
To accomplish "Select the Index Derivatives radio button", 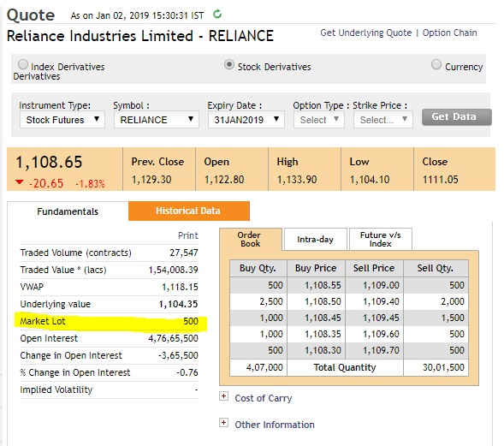I will point(23,64).
